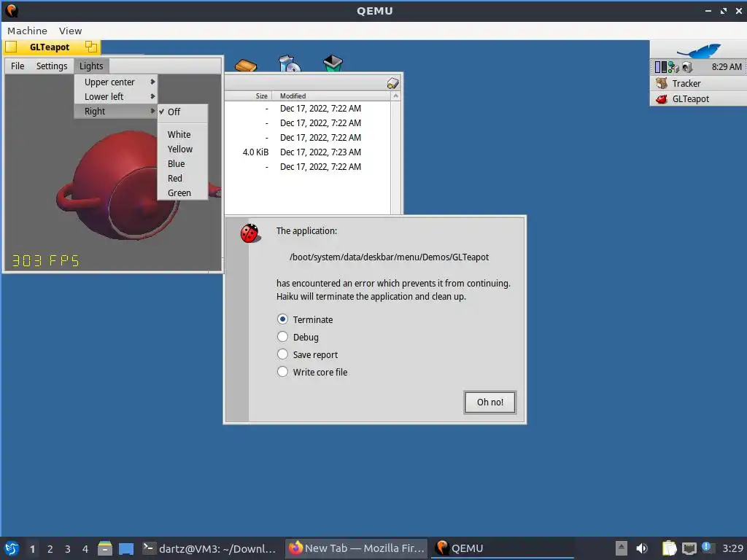Screen dimensions: 747x560
Task: Click the CD installer desktop icon
Action: click(x=289, y=64)
